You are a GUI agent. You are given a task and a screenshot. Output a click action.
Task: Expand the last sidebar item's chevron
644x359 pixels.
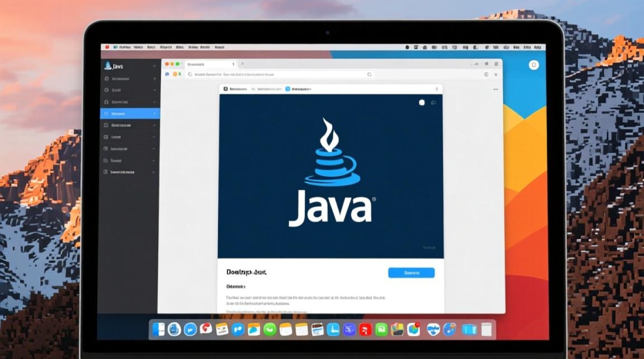[x=154, y=172]
